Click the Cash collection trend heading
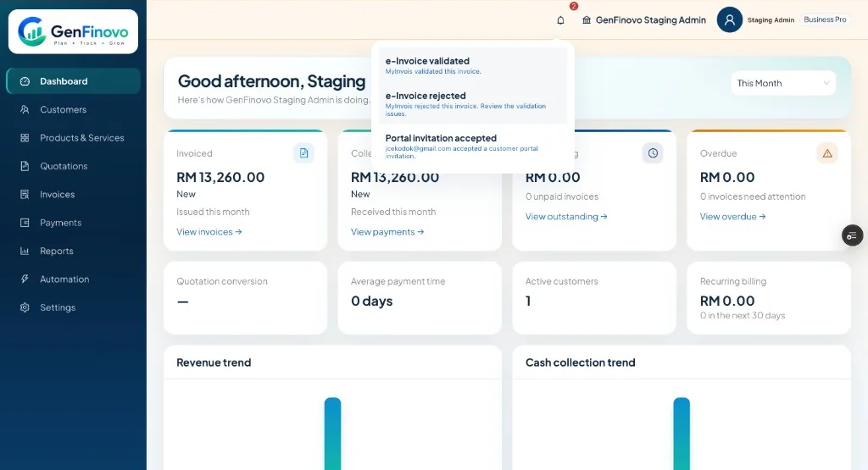 [x=580, y=362]
